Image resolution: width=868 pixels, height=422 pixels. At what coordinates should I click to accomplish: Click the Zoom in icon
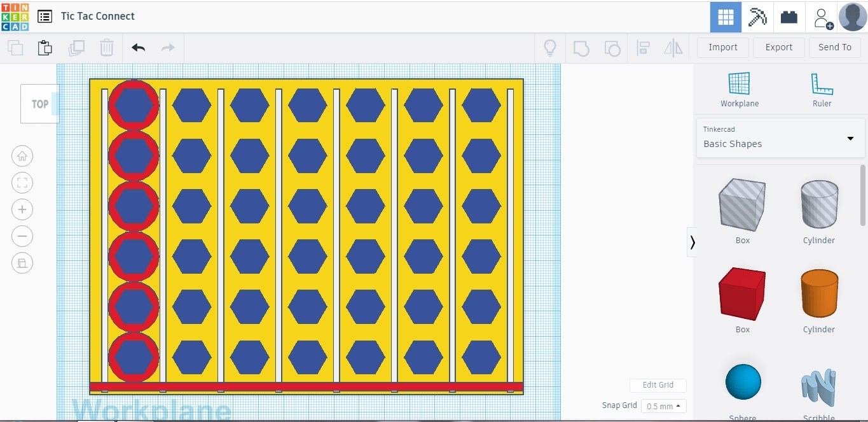[22, 209]
